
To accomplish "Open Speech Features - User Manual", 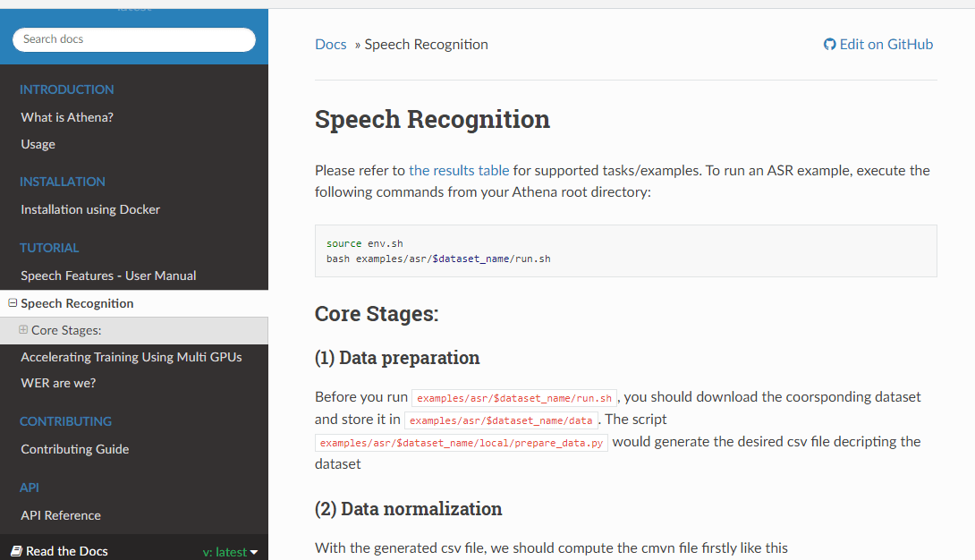I will pos(108,276).
